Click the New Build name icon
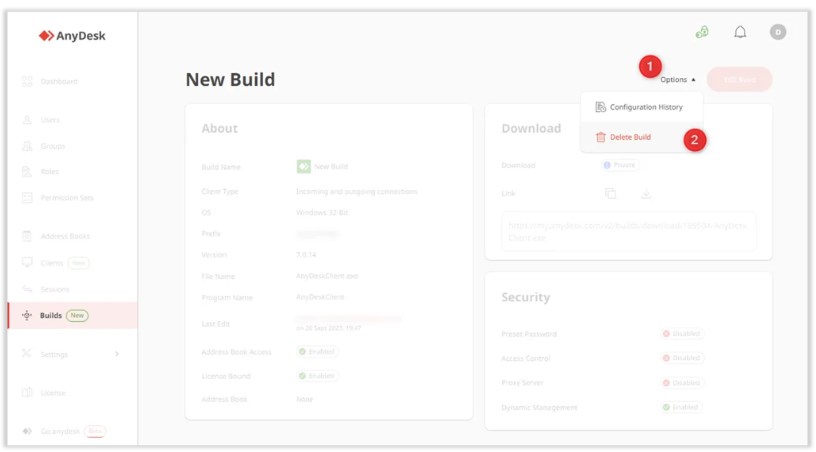This screenshot has height=452, width=816. pyautogui.click(x=303, y=166)
